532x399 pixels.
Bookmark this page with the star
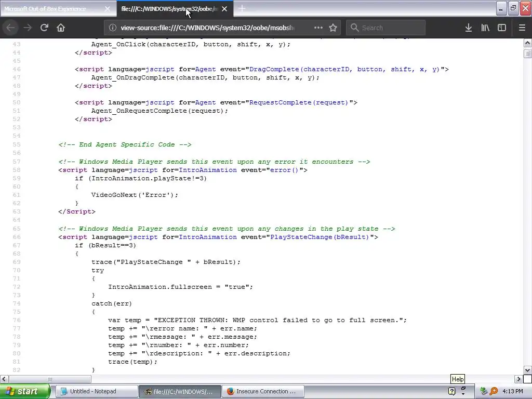pos(333,28)
